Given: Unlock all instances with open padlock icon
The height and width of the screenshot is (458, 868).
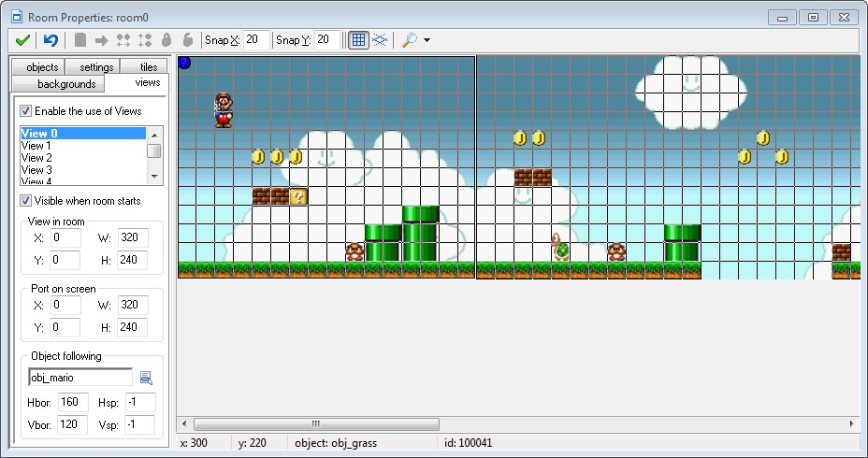Looking at the screenshot, I should click(188, 40).
